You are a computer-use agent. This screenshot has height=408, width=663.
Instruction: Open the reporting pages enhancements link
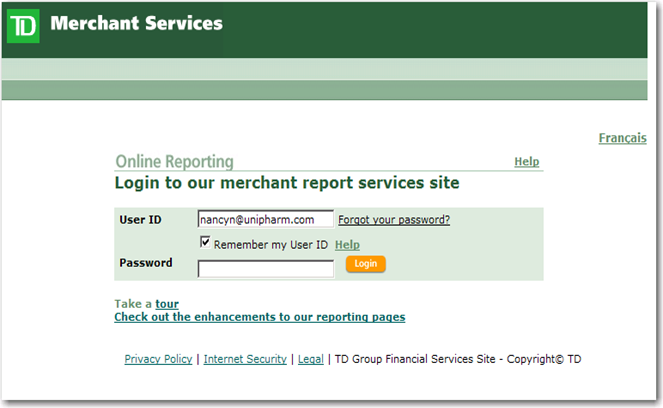(260, 317)
